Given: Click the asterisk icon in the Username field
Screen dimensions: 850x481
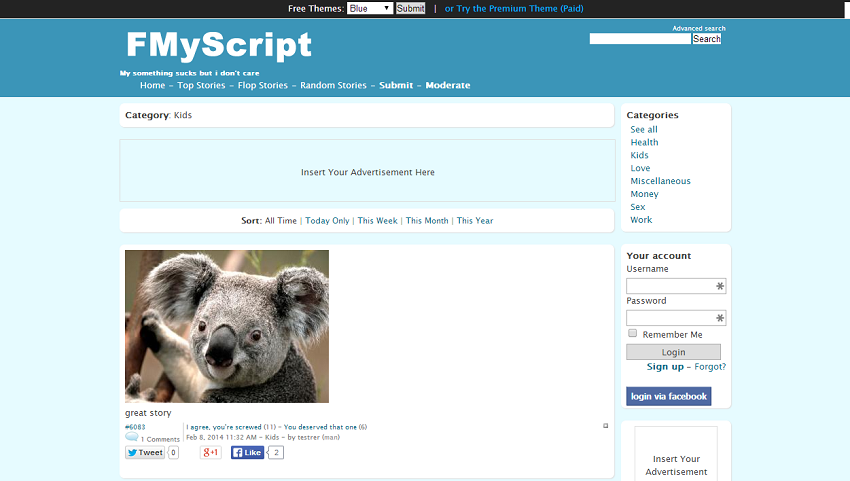Looking at the screenshot, I should pyautogui.click(x=719, y=286).
